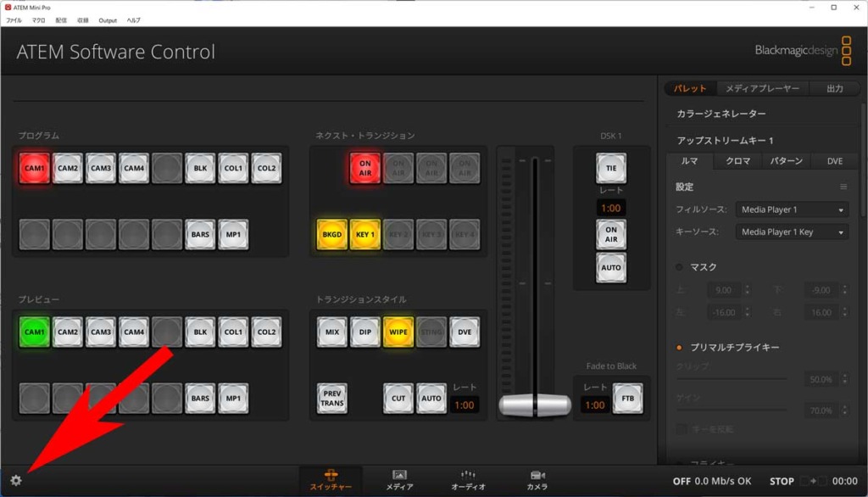Click the マスク 上 value field
Image resolution: width=868 pixels, height=497 pixels.
coord(725,290)
